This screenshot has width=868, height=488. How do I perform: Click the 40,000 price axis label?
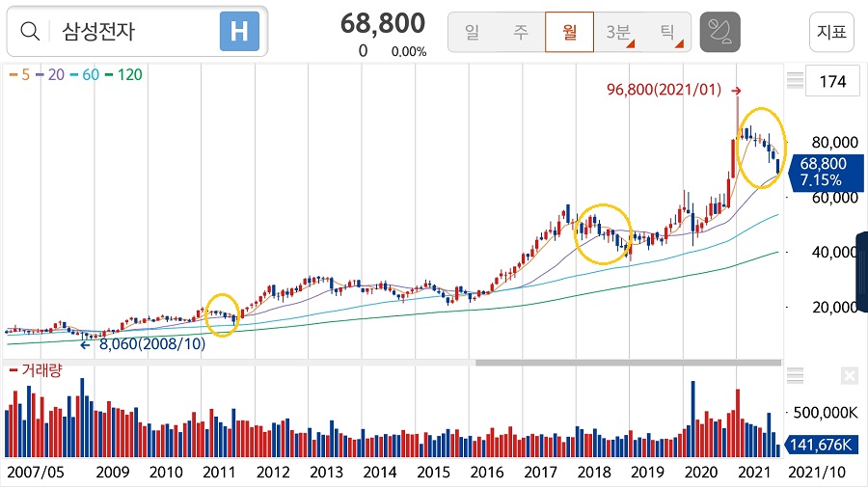(835, 253)
